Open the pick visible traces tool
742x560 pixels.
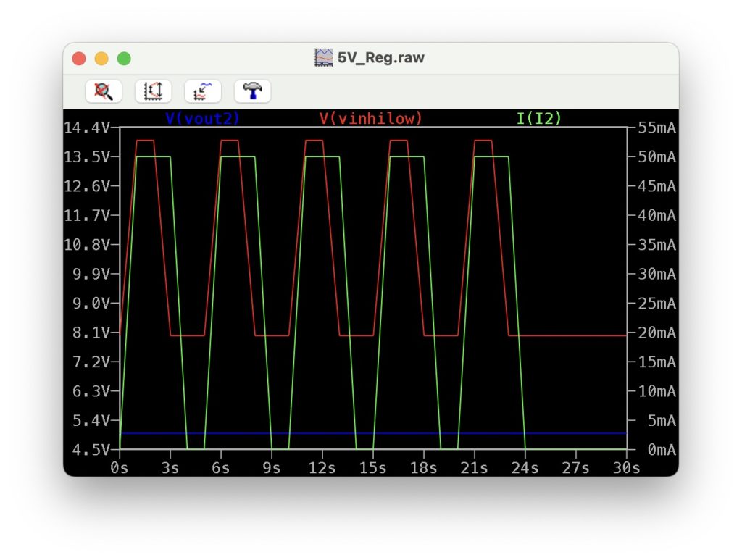pyautogui.click(x=203, y=91)
